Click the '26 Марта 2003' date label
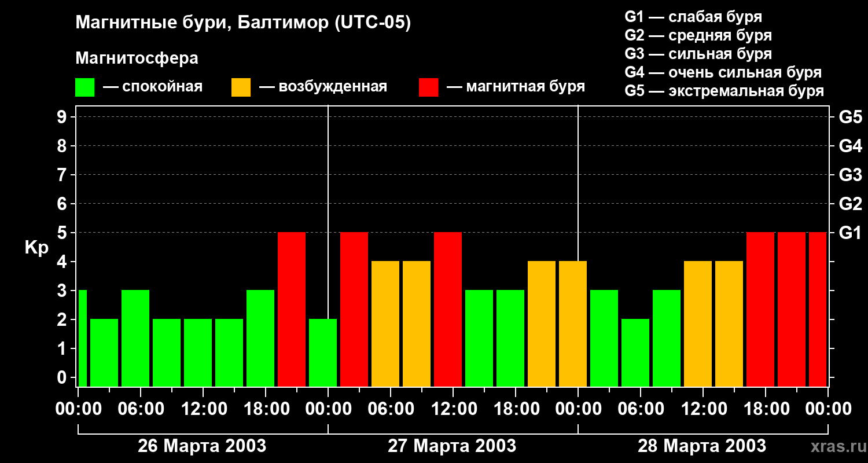868x463 pixels. 202,446
